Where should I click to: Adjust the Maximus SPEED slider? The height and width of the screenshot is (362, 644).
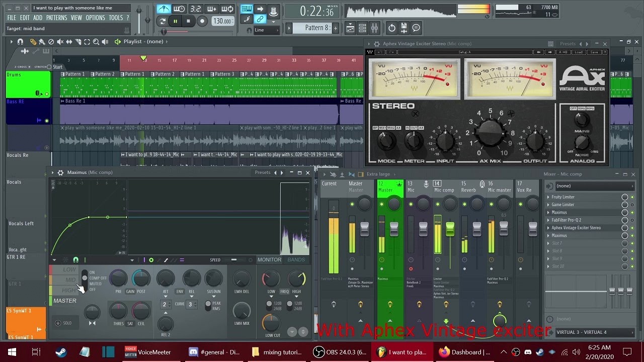[236, 260]
